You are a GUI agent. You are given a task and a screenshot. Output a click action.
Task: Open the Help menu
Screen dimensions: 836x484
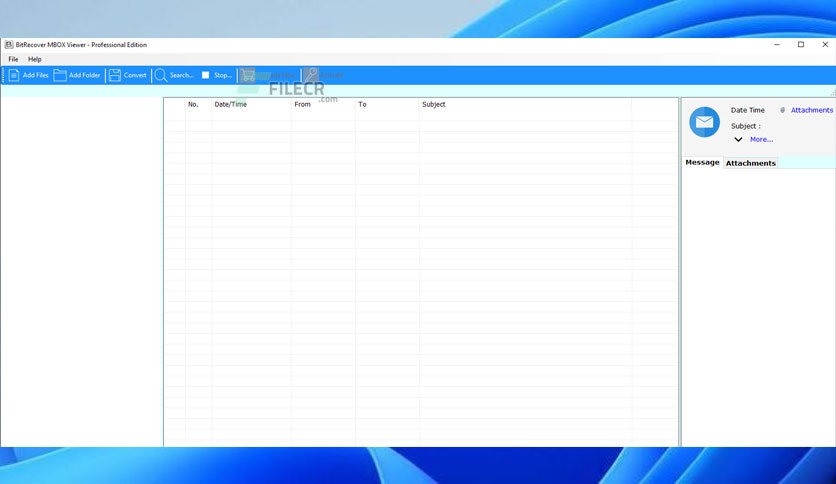pyautogui.click(x=35, y=59)
